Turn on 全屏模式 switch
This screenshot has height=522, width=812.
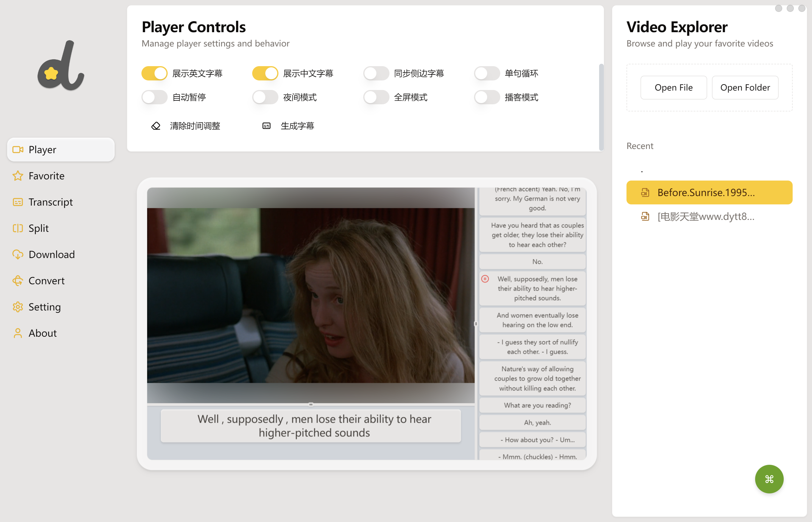376,97
